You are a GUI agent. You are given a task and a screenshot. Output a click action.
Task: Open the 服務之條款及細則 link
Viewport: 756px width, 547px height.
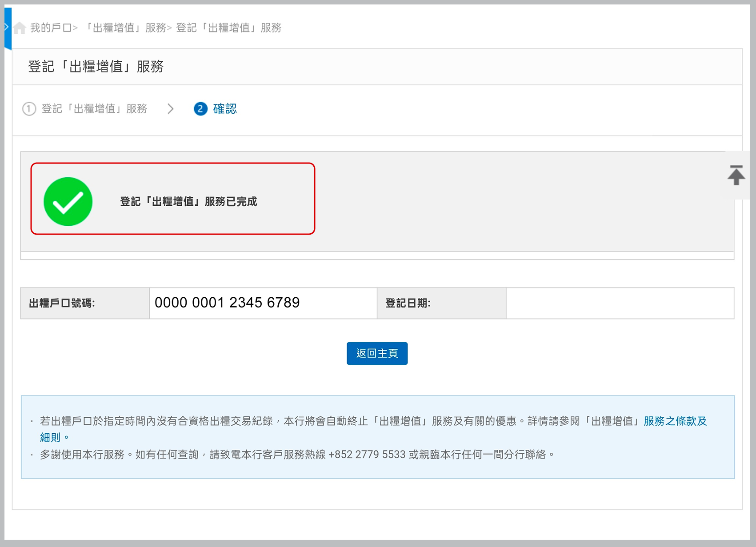point(675,421)
